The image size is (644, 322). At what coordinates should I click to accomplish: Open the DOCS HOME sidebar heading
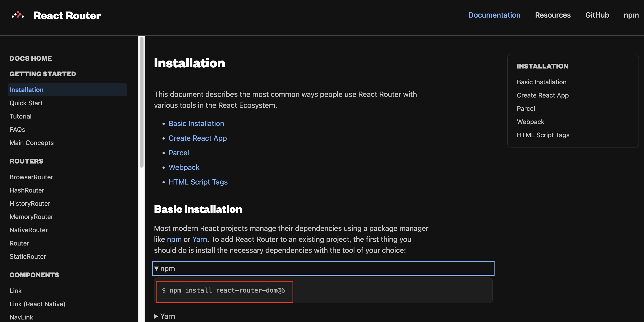[x=30, y=58]
